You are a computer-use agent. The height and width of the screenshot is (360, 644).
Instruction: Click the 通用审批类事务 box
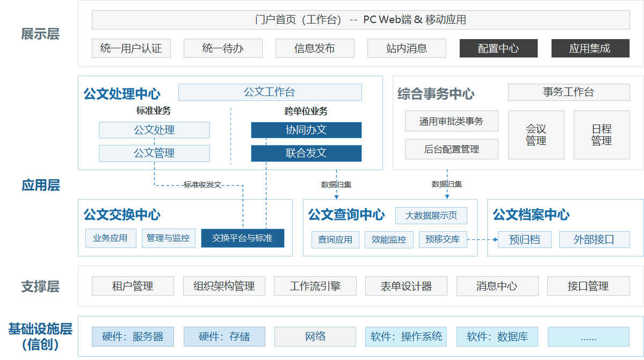(451, 121)
